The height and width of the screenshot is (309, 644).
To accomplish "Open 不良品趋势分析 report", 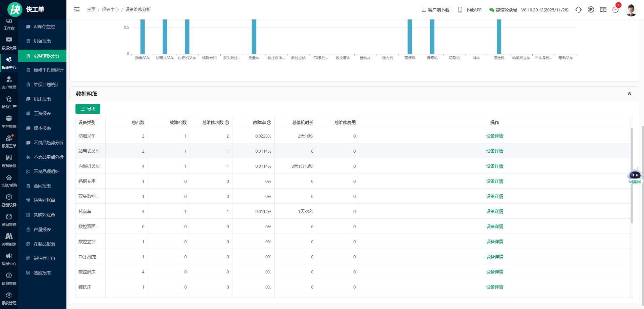I will pyautogui.click(x=48, y=143).
